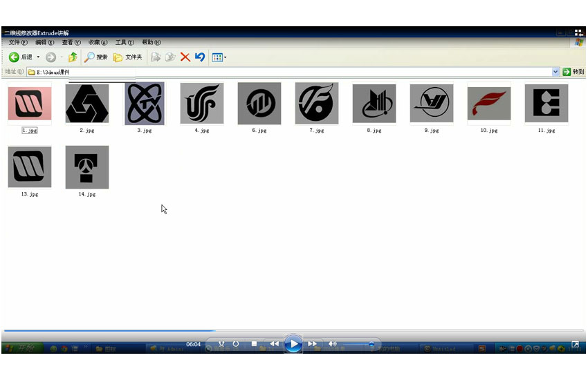
Task: Select the pink 1.jpg thumbnail
Action: coord(30,104)
